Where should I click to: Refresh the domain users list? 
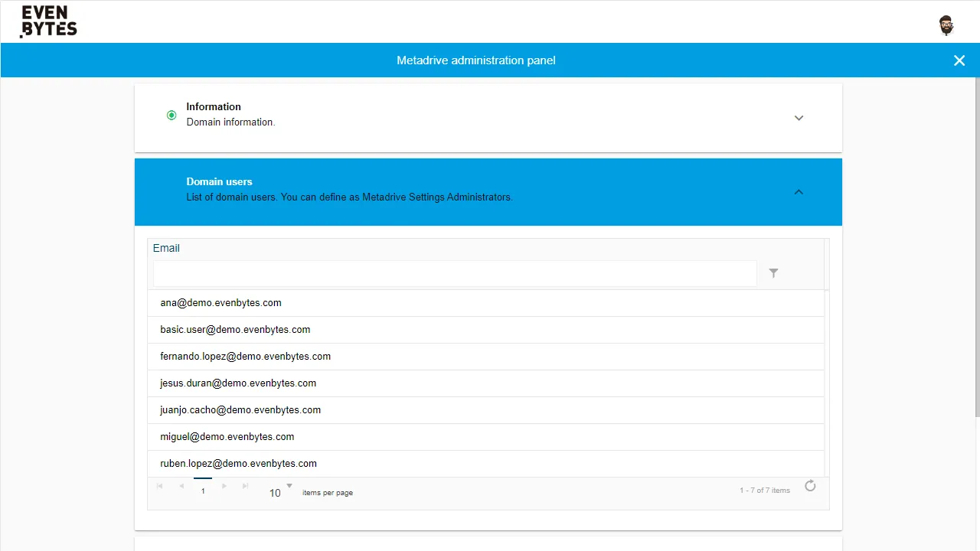pos(810,486)
